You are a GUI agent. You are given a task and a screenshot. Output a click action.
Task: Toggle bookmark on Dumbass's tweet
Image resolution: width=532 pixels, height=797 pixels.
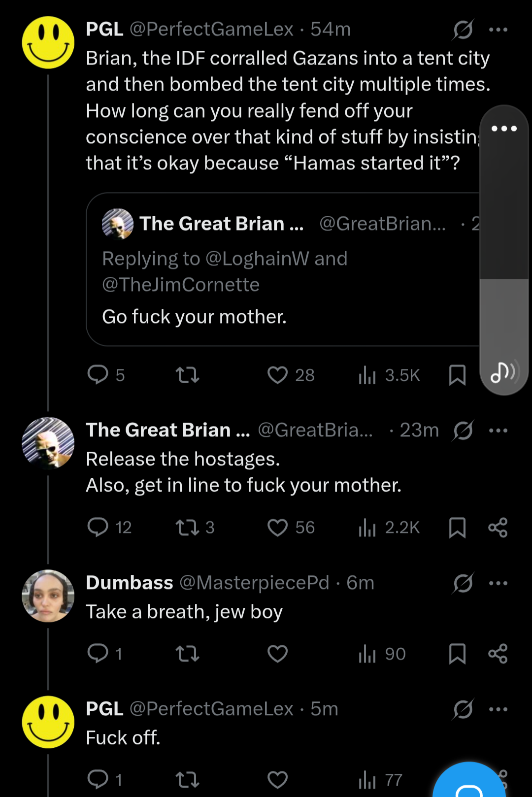tap(457, 654)
